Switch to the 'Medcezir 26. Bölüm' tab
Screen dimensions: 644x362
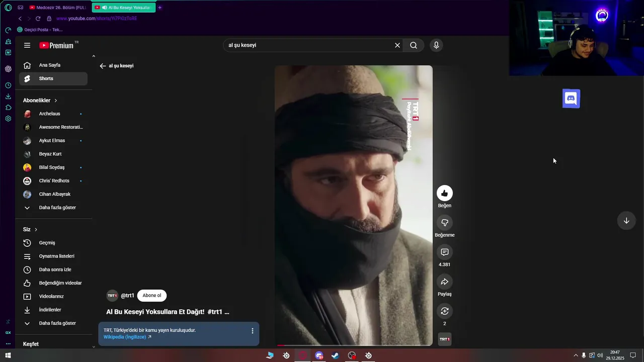click(x=58, y=8)
